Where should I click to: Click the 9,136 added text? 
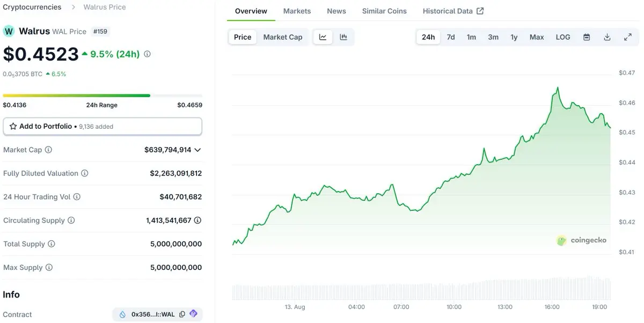96,127
